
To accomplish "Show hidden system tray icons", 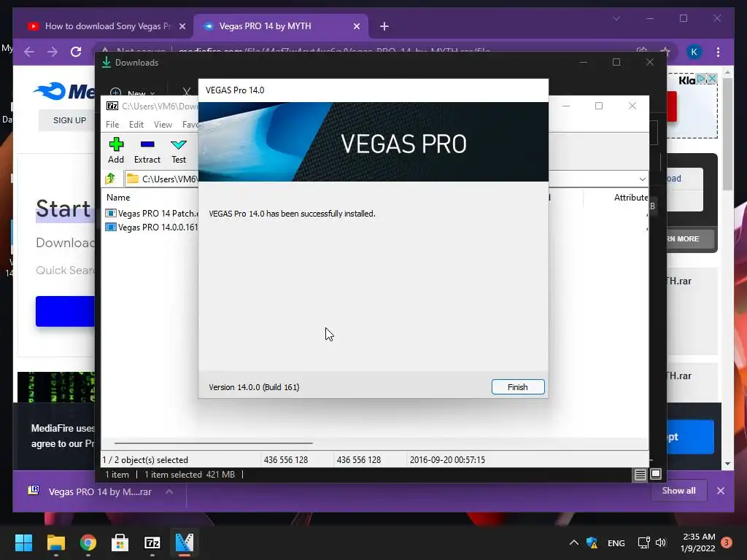I will tap(574, 542).
